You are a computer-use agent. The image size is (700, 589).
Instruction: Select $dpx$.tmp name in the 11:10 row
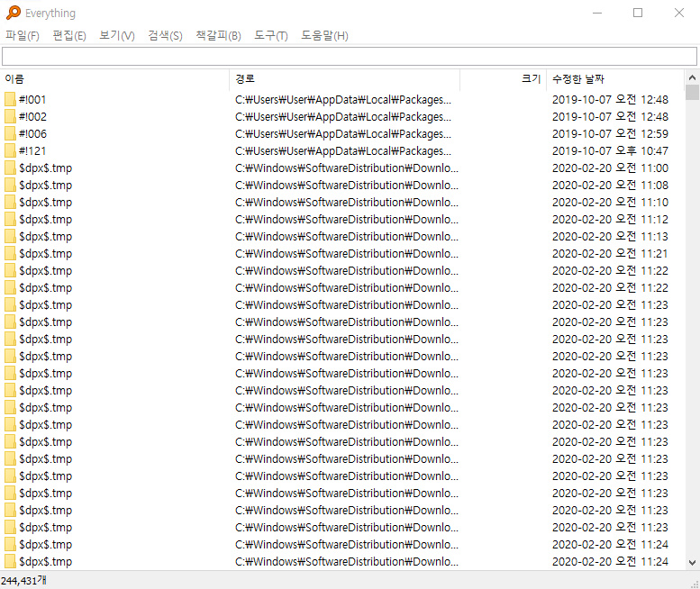coord(46,202)
